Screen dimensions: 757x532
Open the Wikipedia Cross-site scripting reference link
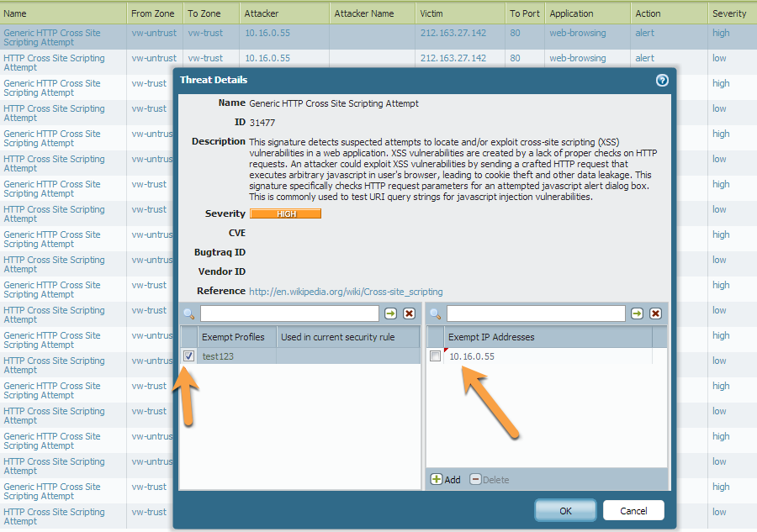pyautogui.click(x=346, y=292)
